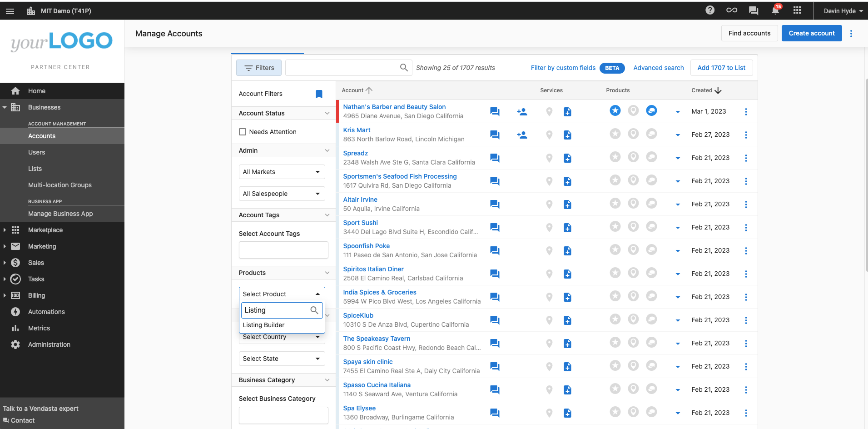Click add user icon for Nathan's Barber and Beauty Salon
The height and width of the screenshot is (429, 868).
[522, 112]
